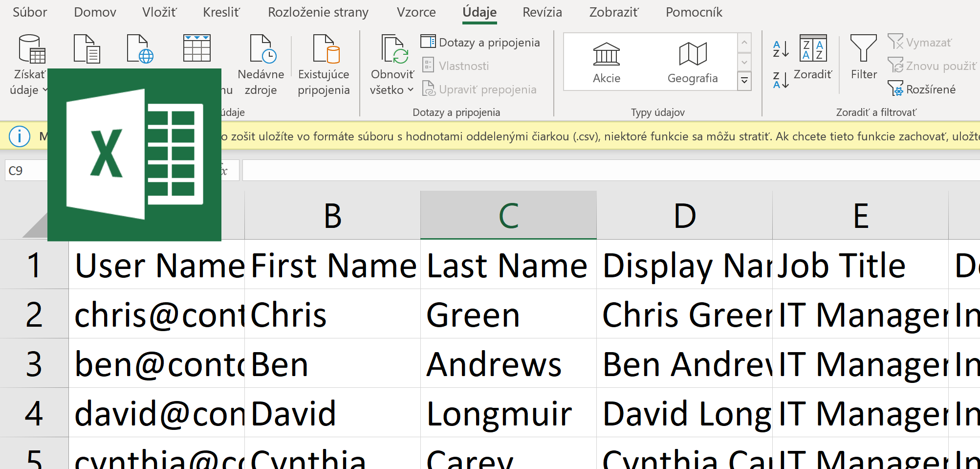Click Dotazy a pripojenia button

(x=480, y=43)
